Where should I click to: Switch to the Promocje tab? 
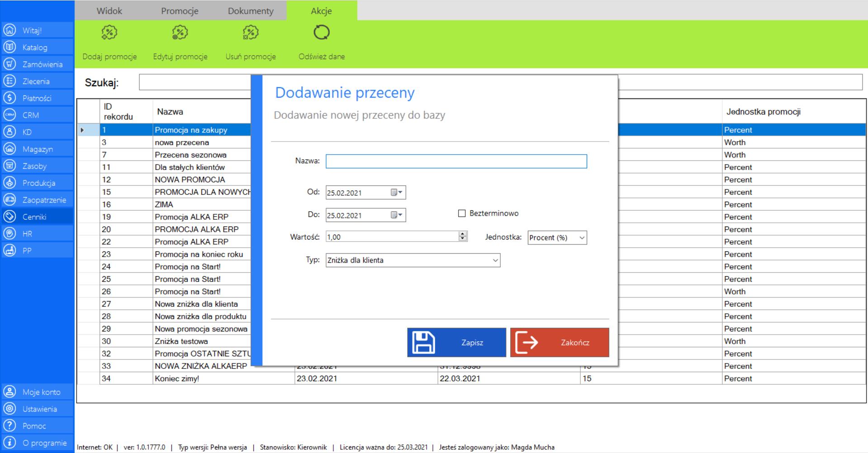point(180,11)
